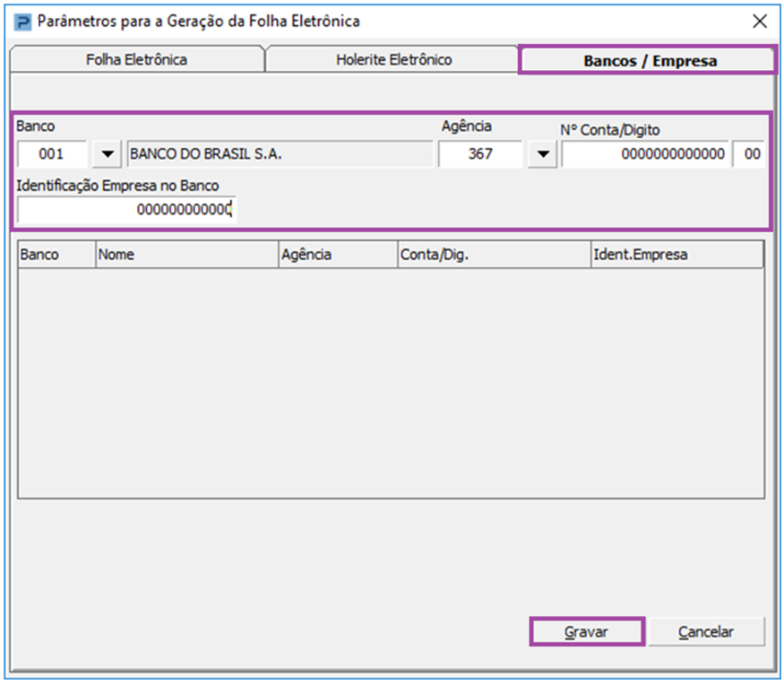Focus the Identificação Empresa no Banco field
Screen dimensions: 784x684
click(125, 209)
